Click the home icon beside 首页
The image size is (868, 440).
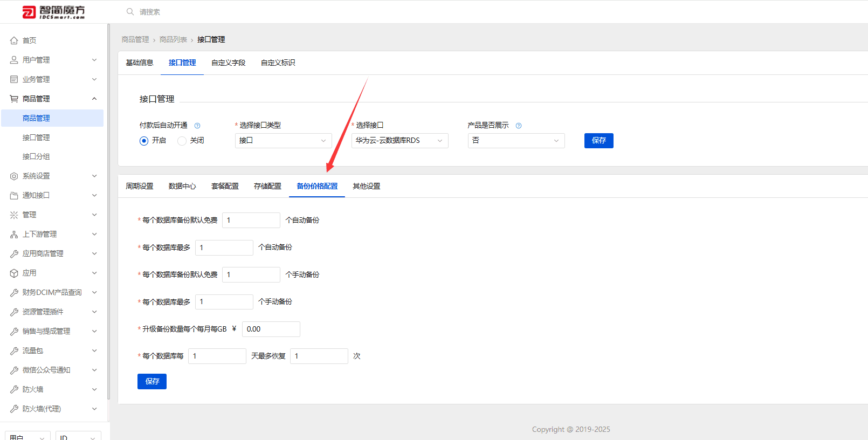(14, 40)
